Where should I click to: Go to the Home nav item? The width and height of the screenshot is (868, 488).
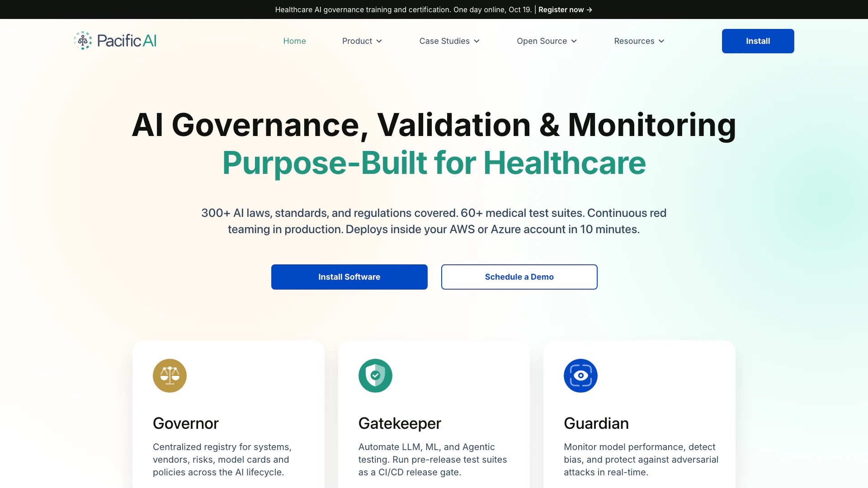click(294, 41)
